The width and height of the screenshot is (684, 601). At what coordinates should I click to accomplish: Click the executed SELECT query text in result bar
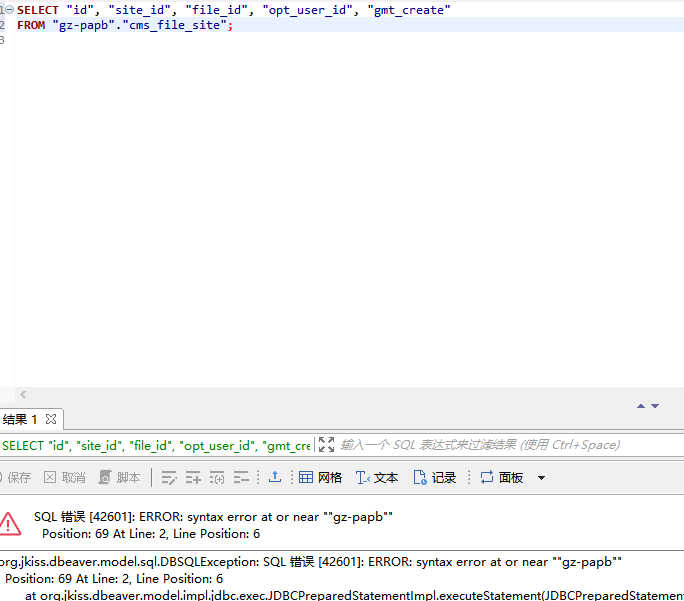[156, 446]
